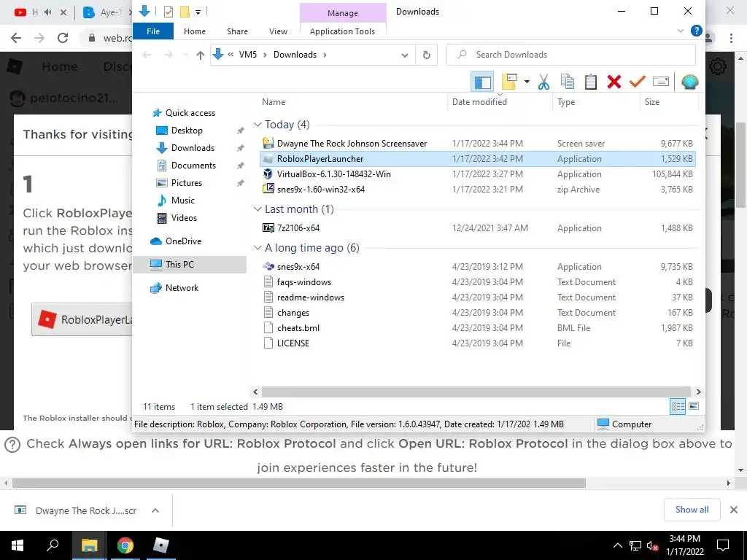This screenshot has width=747, height=560.
Task: Open the File ribbon tab
Action: [153, 31]
